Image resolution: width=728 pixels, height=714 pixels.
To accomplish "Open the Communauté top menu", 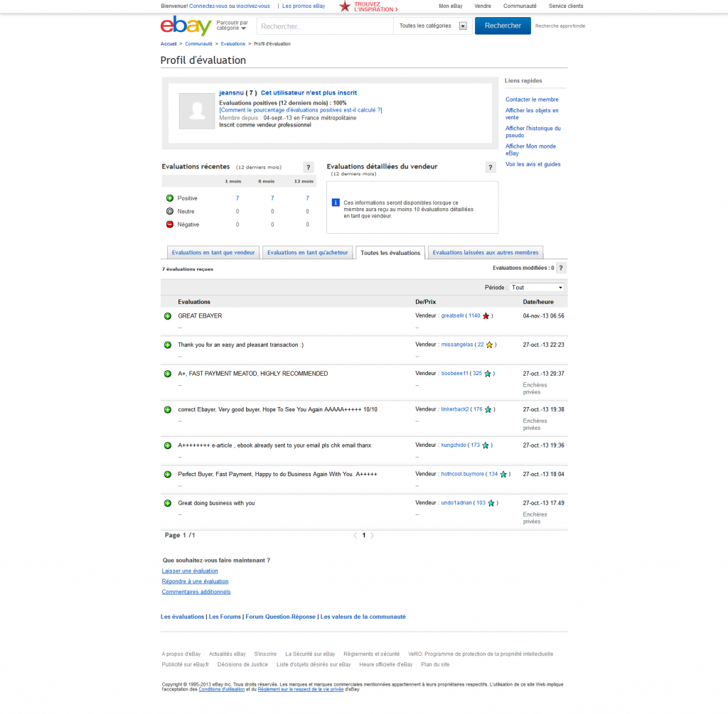I will (x=520, y=6).
